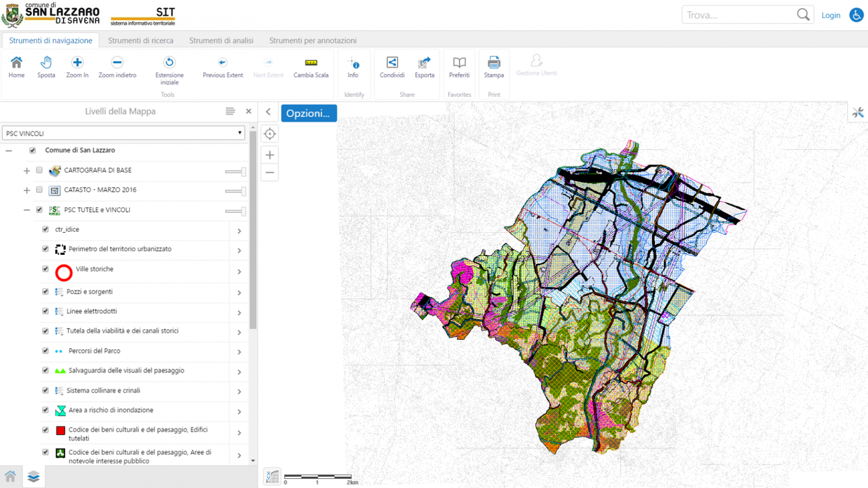Open the tools wrench icon at map corner
The width and height of the screenshot is (868, 488).
click(858, 112)
